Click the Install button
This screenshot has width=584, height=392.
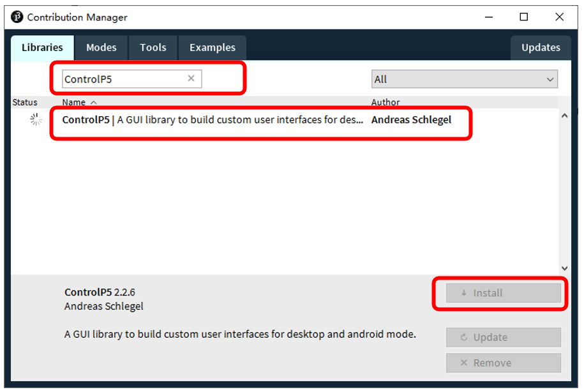pos(503,293)
